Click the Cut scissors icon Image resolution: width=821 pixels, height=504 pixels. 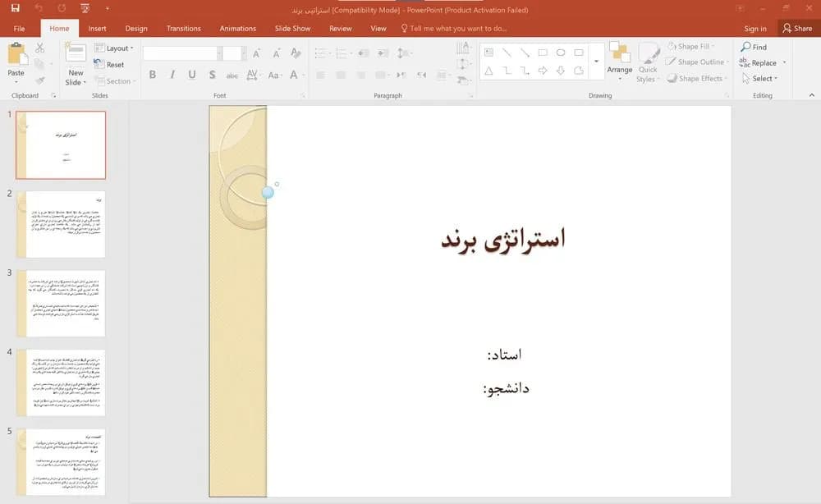click(39, 48)
